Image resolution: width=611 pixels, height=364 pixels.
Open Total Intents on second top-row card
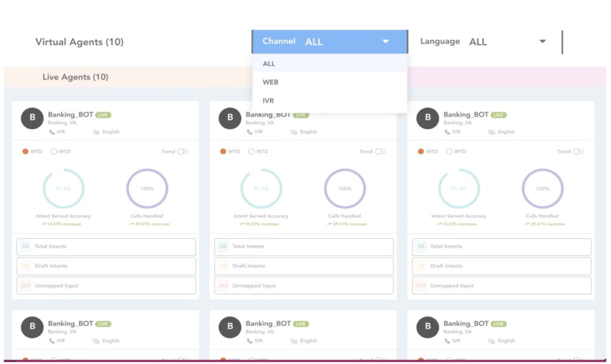click(x=304, y=246)
